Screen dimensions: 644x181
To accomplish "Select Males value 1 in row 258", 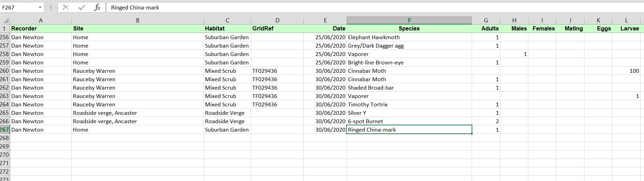I will pyautogui.click(x=514, y=54).
